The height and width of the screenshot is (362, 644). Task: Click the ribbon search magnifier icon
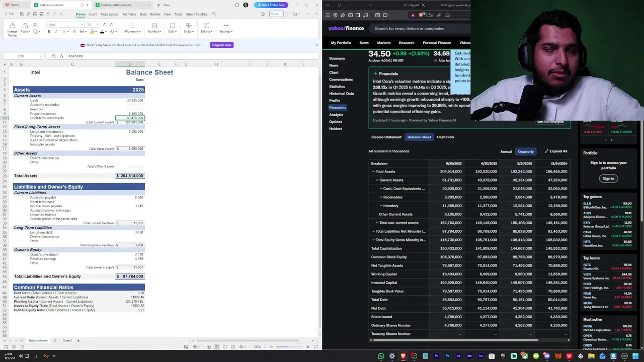(214, 14)
